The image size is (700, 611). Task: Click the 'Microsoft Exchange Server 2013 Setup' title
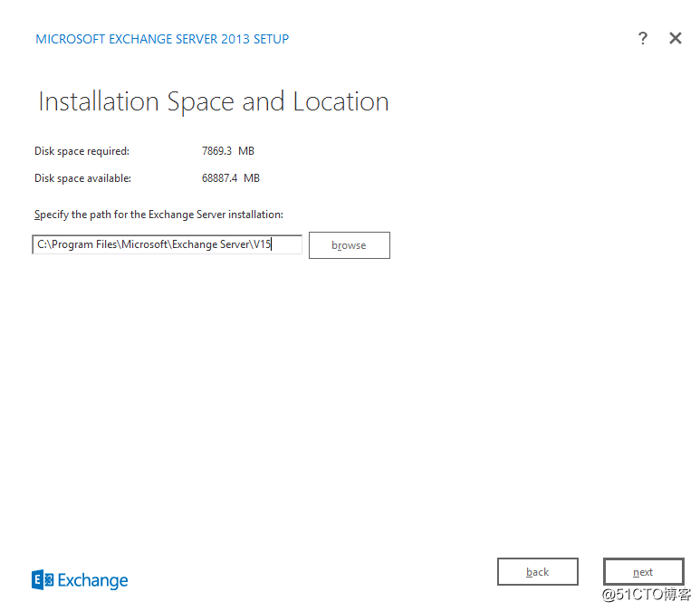(x=162, y=39)
